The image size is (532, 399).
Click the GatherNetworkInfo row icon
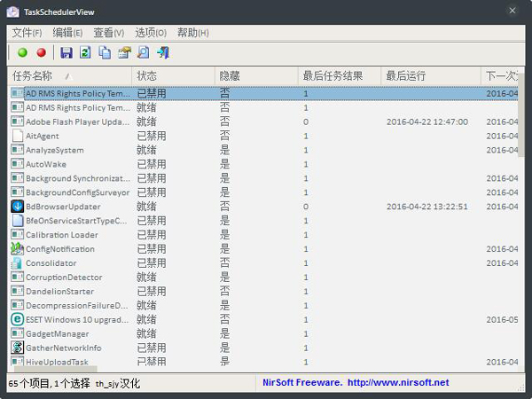(x=18, y=348)
